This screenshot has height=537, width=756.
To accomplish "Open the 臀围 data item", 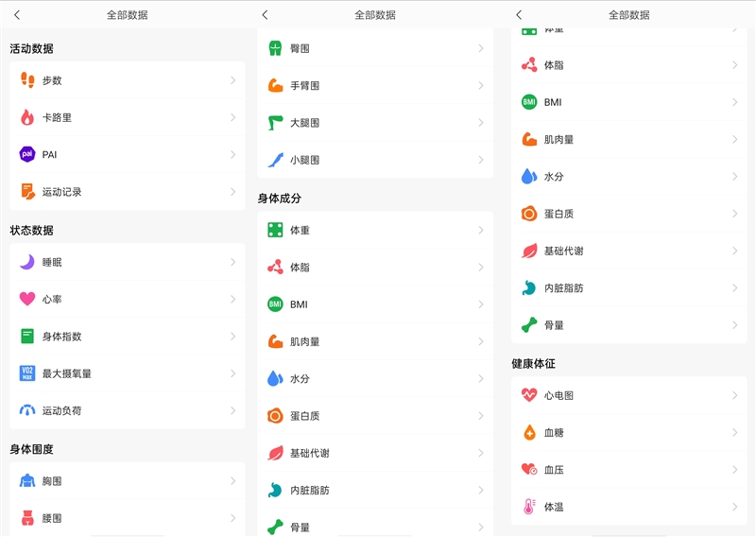I will (374, 48).
